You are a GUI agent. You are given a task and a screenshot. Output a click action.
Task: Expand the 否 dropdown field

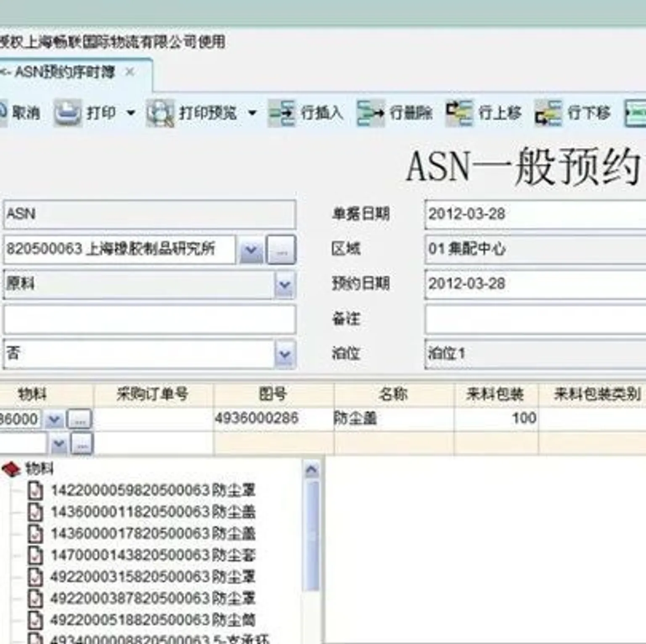286,354
